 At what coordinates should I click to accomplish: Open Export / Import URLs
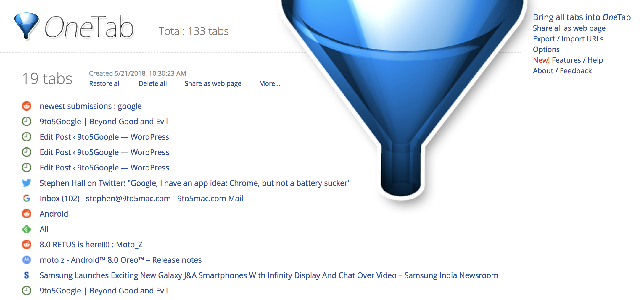pyautogui.click(x=568, y=39)
